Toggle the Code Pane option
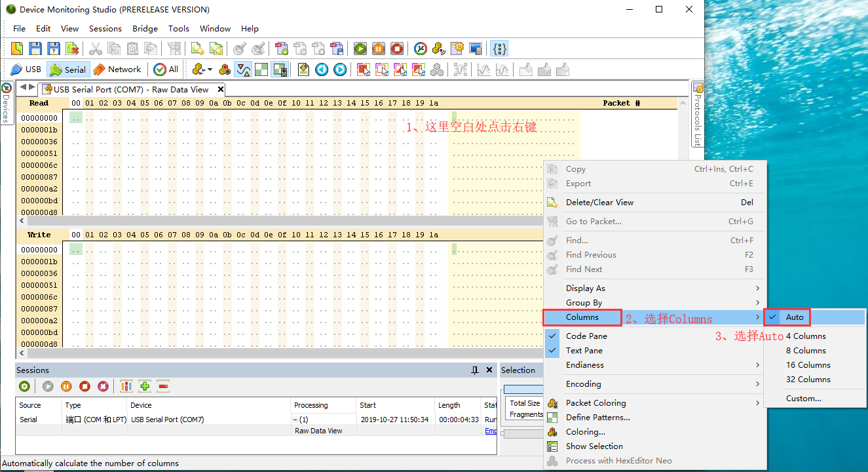Viewport: 868px width, 472px height. pos(585,336)
